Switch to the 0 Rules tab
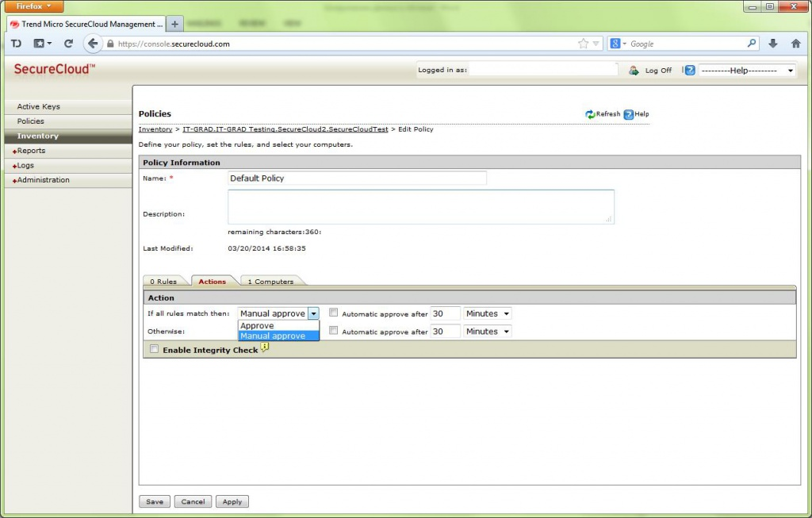 (x=164, y=282)
